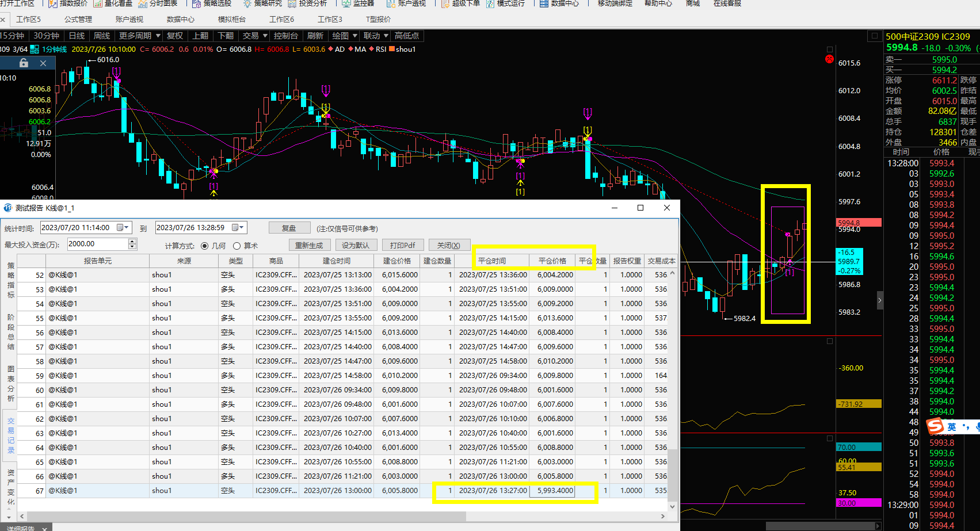This screenshot has width=980, height=531.
Task: Open 数据中心 in the top toolbar
Action: [x=559, y=3]
